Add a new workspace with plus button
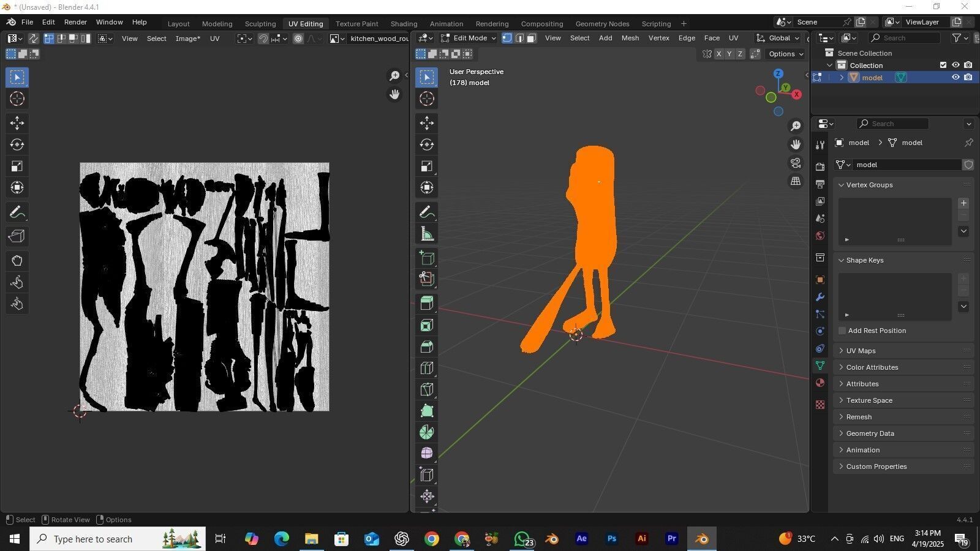Screen dimensions: 980x551 pos(684,24)
